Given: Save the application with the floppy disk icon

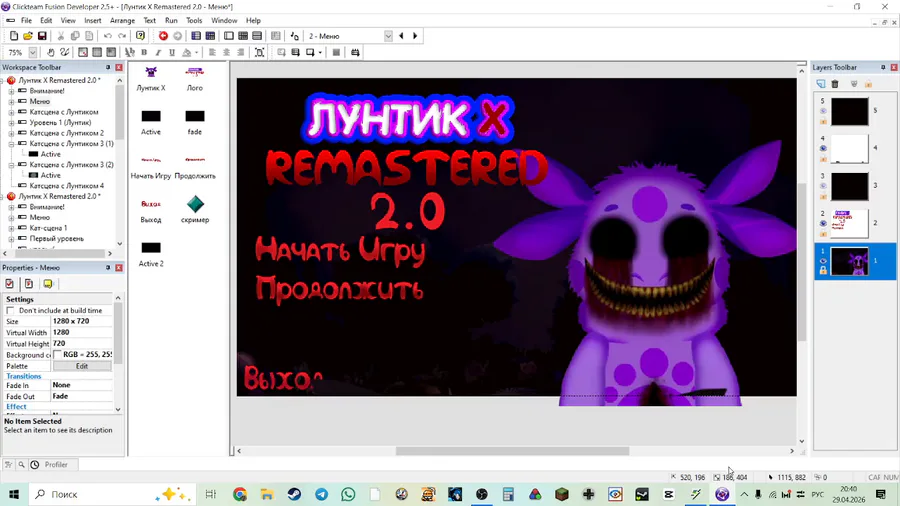Looking at the screenshot, I should pos(42,36).
